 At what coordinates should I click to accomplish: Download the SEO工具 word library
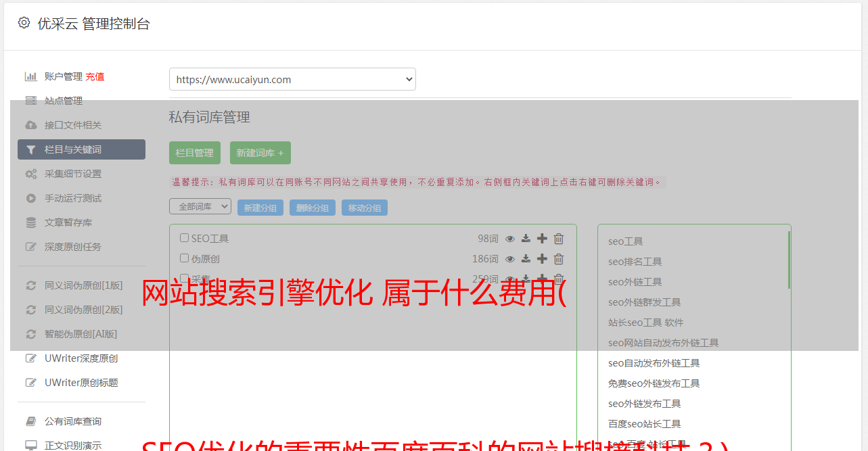(526, 239)
